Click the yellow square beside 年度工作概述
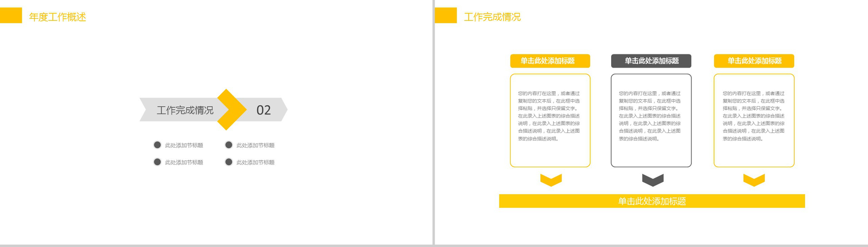The height and width of the screenshot is (247, 868). tap(11, 15)
